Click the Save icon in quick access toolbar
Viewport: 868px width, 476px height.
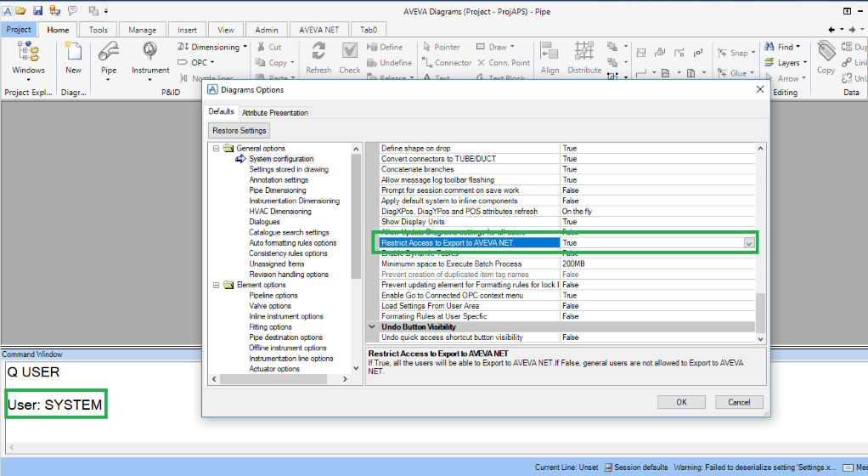pyautogui.click(x=37, y=10)
